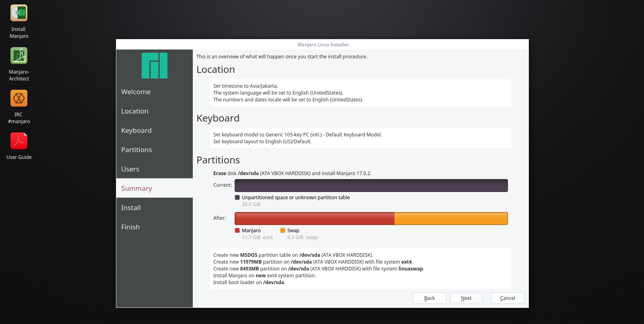Click the Create new 8493MB partition line
This screenshot has width=644, height=324.
point(319,269)
